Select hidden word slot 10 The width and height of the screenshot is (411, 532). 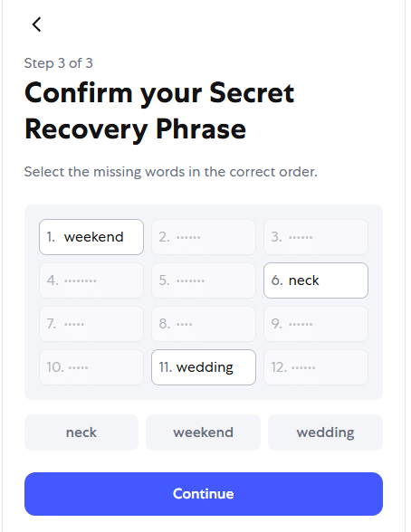pos(91,367)
